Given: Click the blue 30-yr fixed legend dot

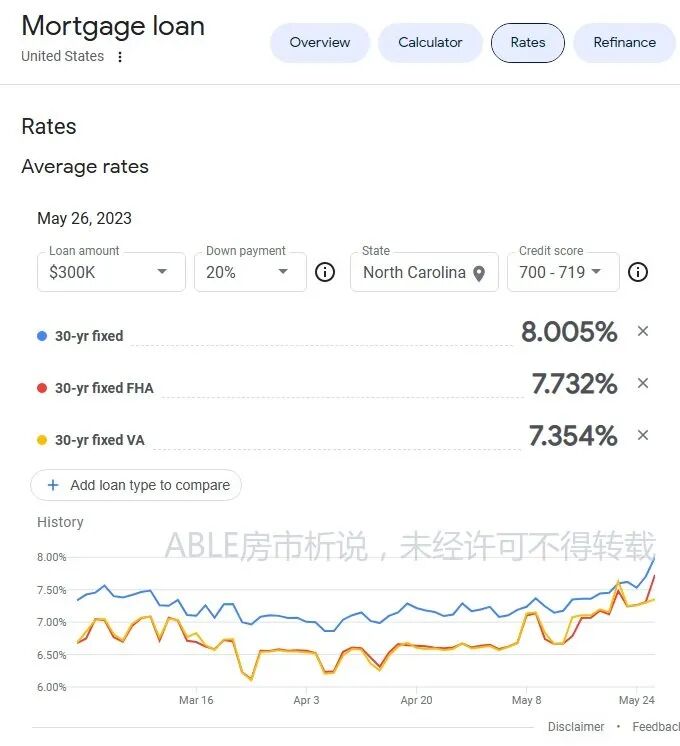Looking at the screenshot, I should click(x=42, y=336).
